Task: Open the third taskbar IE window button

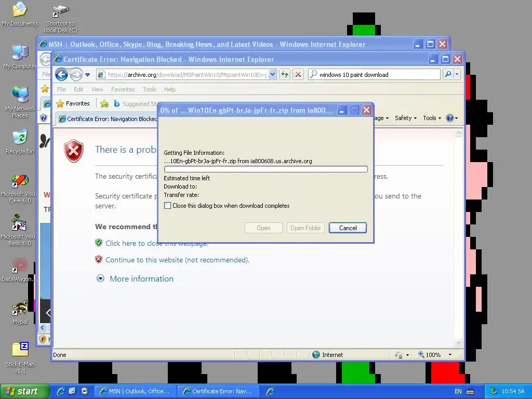Action: click(x=270, y=391)
